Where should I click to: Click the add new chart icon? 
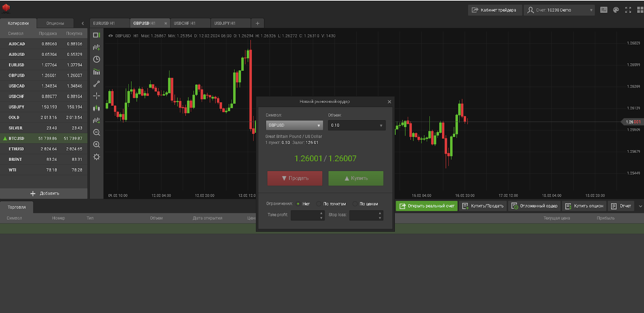[x=97, y=47]
